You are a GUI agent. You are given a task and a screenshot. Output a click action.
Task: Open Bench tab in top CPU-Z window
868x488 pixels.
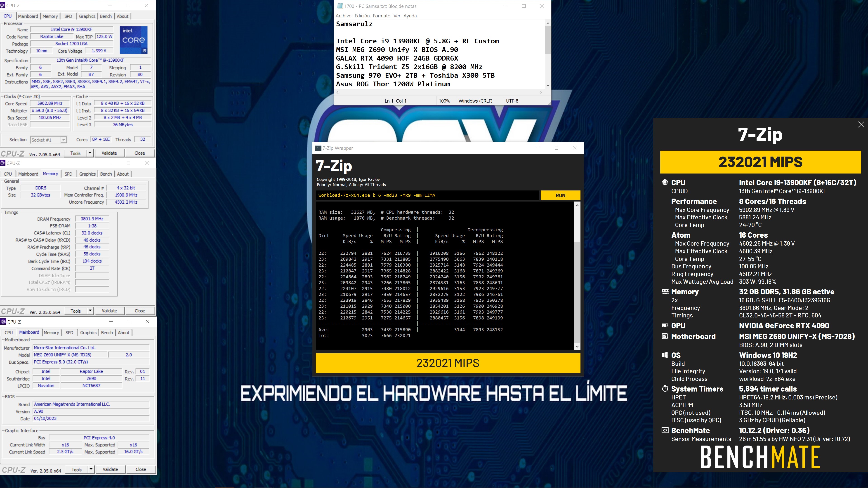[x=106, y=16]
